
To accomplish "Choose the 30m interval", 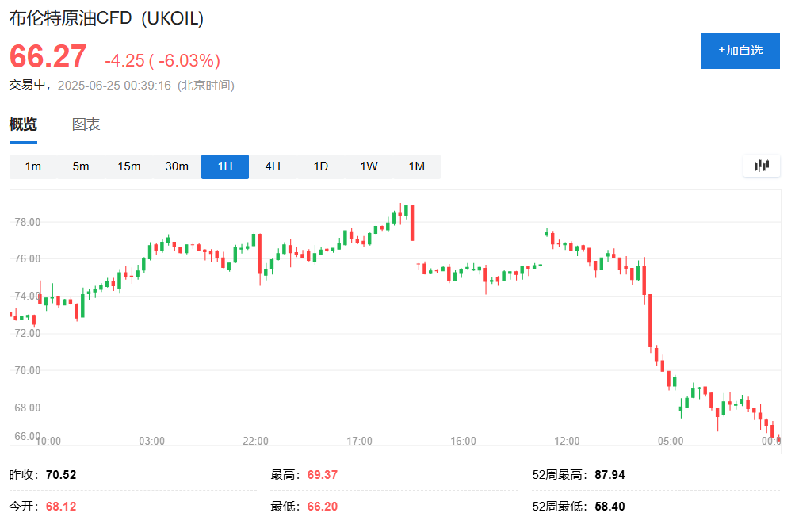I will tap(177, 166).
